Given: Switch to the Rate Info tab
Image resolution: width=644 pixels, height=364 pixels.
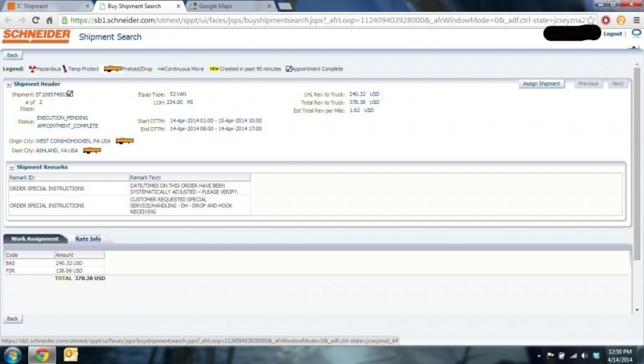Looking at the screenshot, I should 88,239.
